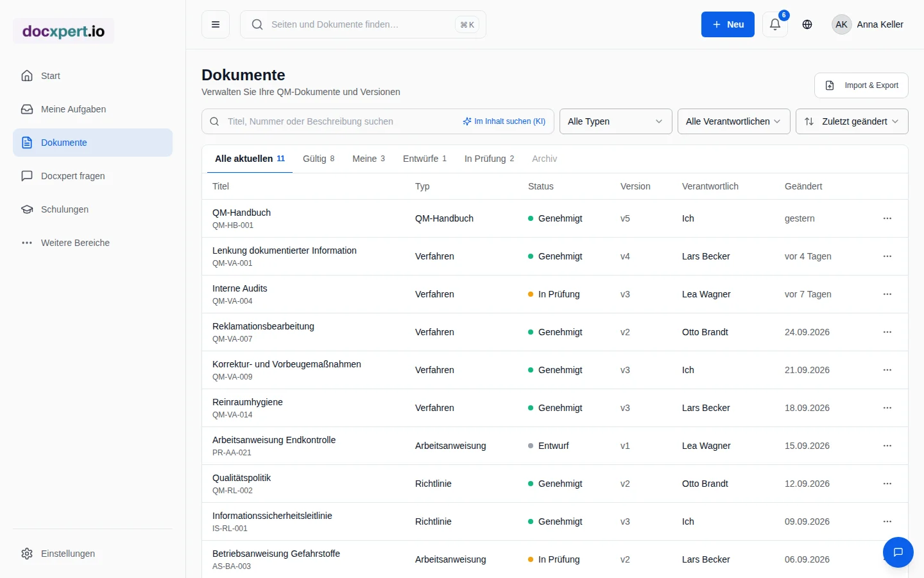Expand Weitere Bereiche in sidebar
This screenshot has width=924, height=578.
click(x=92, y=243)
